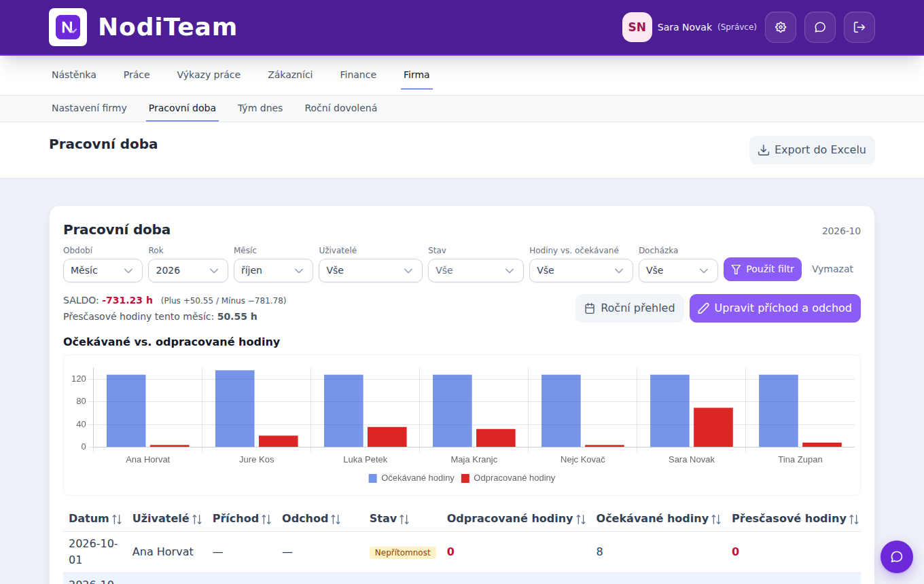Open the Měsíc dropdown showing říjen

tap(273, 270)
